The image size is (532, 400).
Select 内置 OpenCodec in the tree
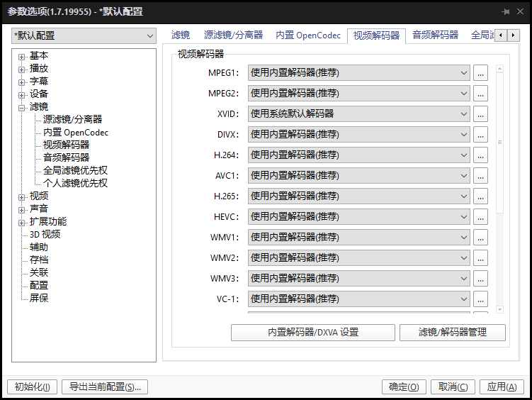(76, 132)
